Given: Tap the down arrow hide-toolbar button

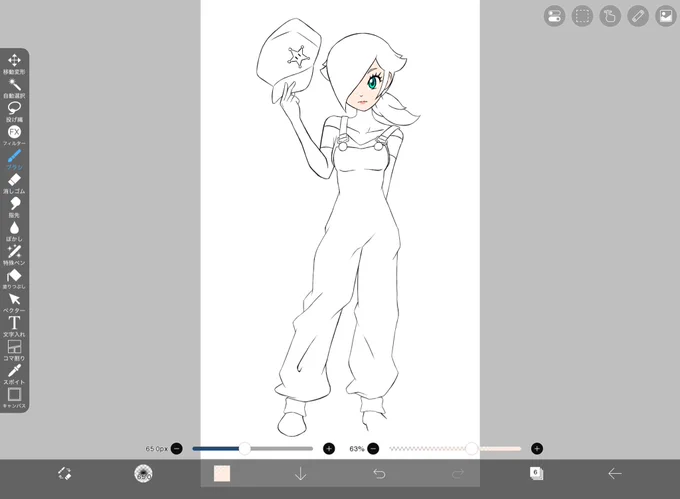Looking at the screenshot, I should [301, 474].
